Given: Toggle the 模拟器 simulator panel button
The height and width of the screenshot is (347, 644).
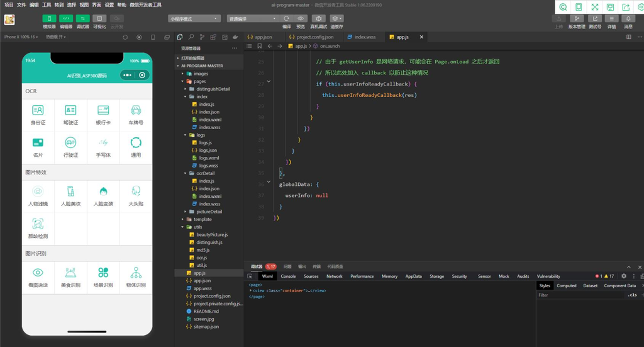Looking at the screenshot, I should pyautogui.click(x=49, y=18).
